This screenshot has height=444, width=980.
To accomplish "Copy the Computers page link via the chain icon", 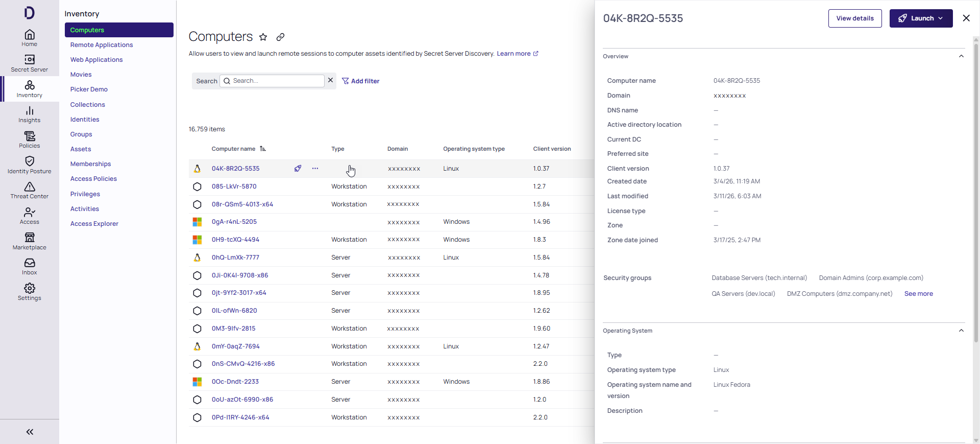I will coord(280,37).
